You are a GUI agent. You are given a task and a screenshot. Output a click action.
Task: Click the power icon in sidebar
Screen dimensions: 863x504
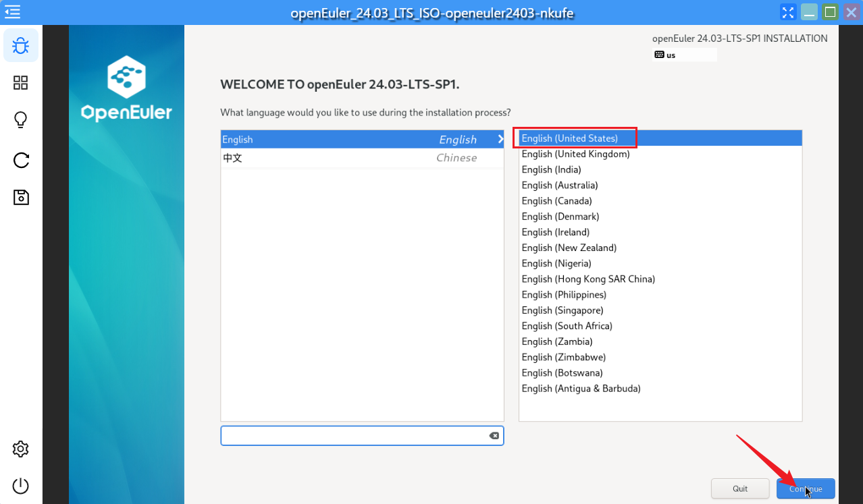coord(21,486)
